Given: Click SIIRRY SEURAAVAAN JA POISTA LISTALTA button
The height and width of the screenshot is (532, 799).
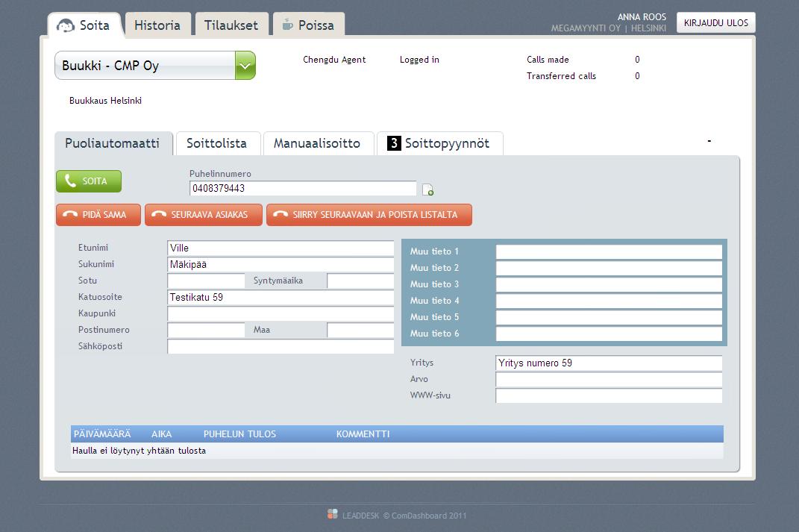Looking at the screenshot, I should (x=369, y=215).
